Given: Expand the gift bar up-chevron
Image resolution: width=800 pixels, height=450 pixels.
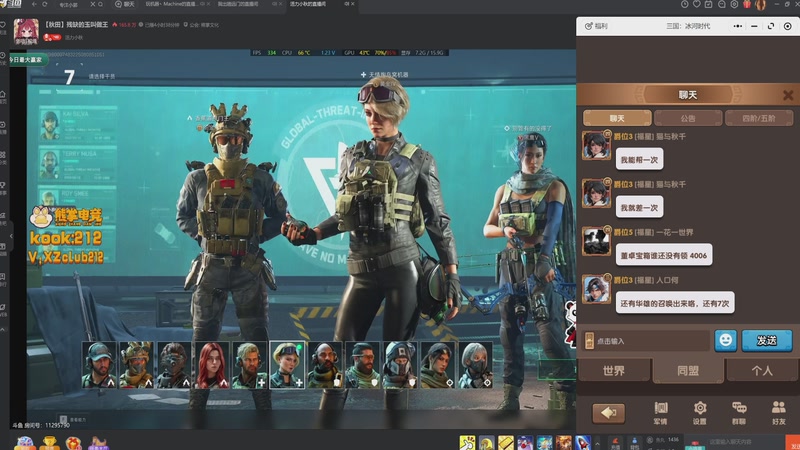Looking at the screenshot, I should (597, 443).
